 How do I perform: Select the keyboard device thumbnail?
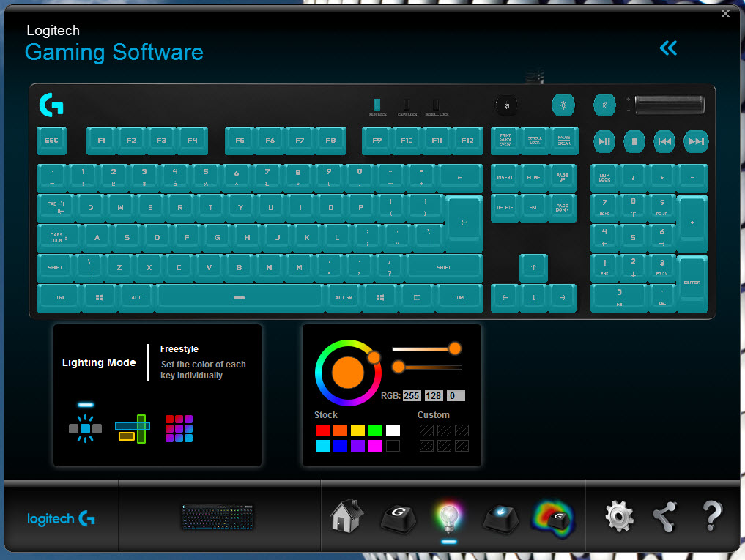click(x=218, y=516)
